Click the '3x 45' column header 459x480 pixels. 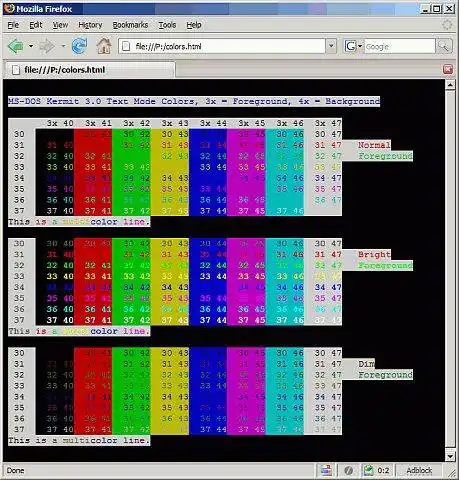click(x=252, y=123)
